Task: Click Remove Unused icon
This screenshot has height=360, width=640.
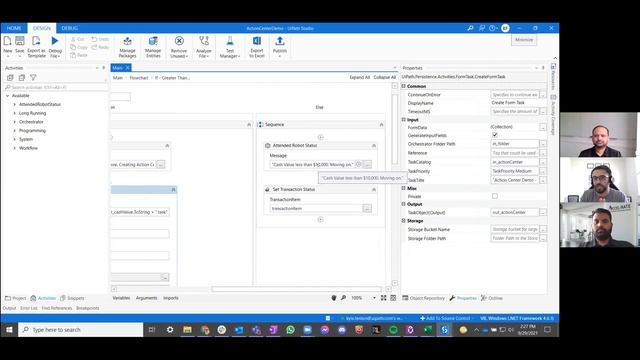Action: coord(179,41)
